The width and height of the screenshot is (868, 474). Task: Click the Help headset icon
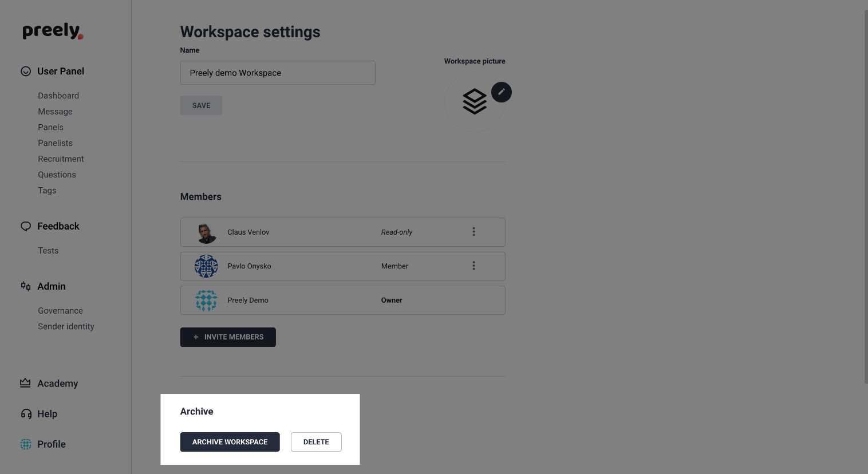[x=26, y=414]
